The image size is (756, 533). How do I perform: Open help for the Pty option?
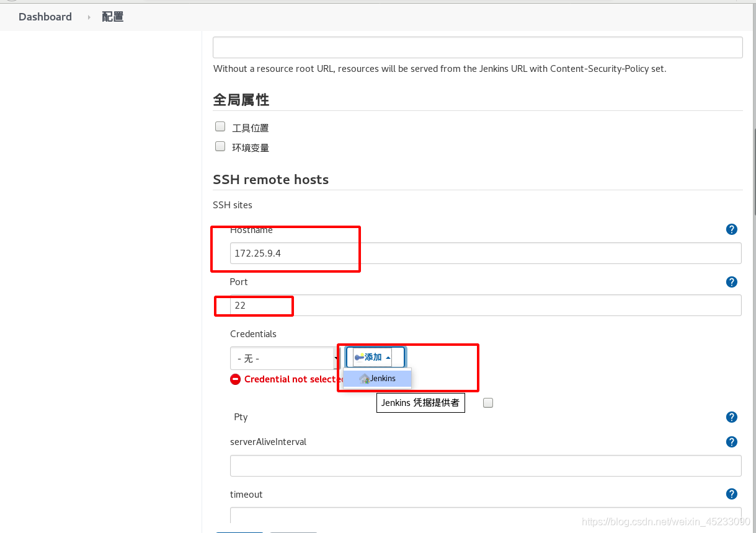point(732,417)
